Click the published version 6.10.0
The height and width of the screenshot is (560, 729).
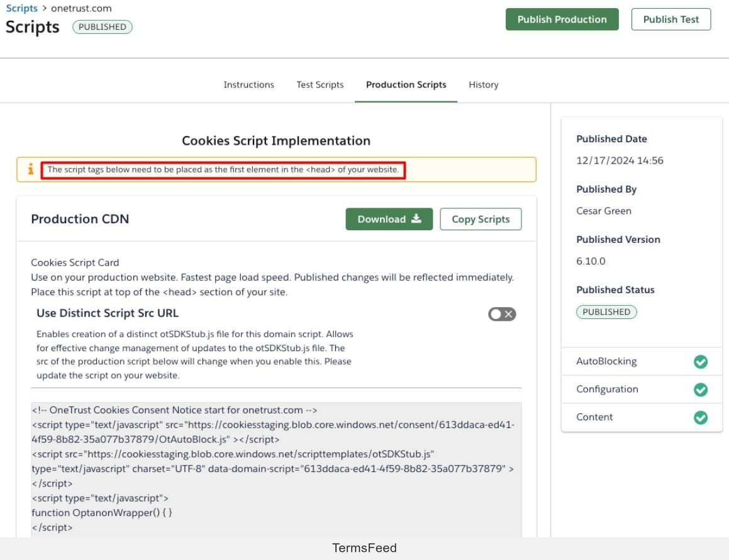591,261
